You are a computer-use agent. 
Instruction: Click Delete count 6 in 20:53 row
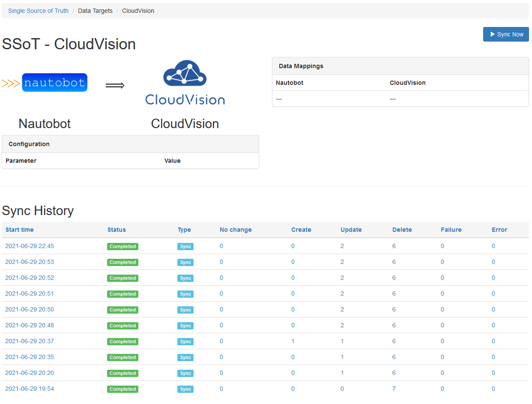click(x=394, y=262)
